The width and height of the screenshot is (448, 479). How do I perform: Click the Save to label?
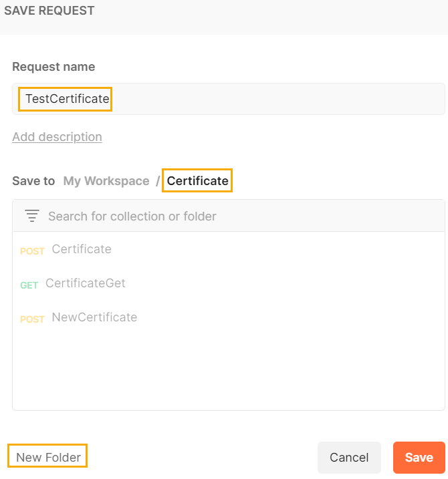coord(33,181)
